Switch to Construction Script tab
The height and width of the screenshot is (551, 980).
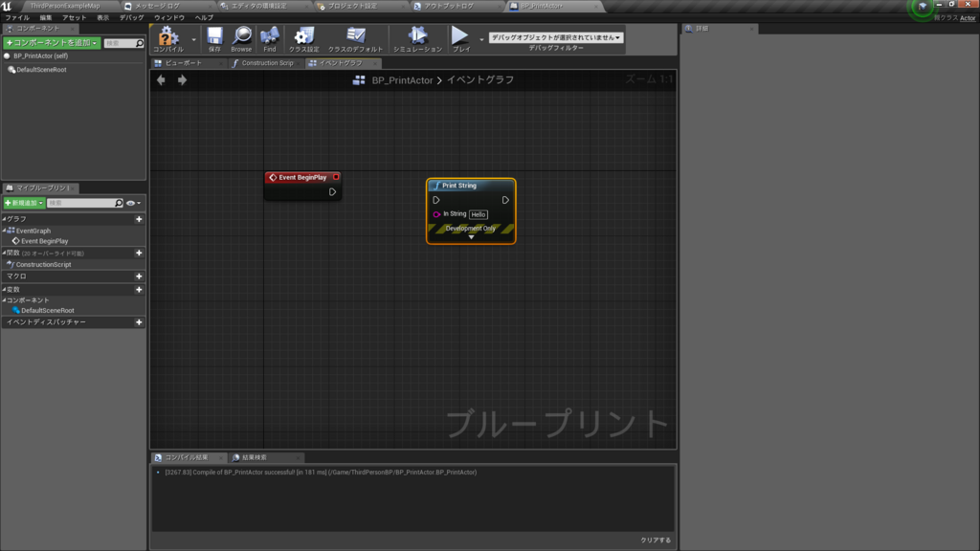(x=266, y=63)
